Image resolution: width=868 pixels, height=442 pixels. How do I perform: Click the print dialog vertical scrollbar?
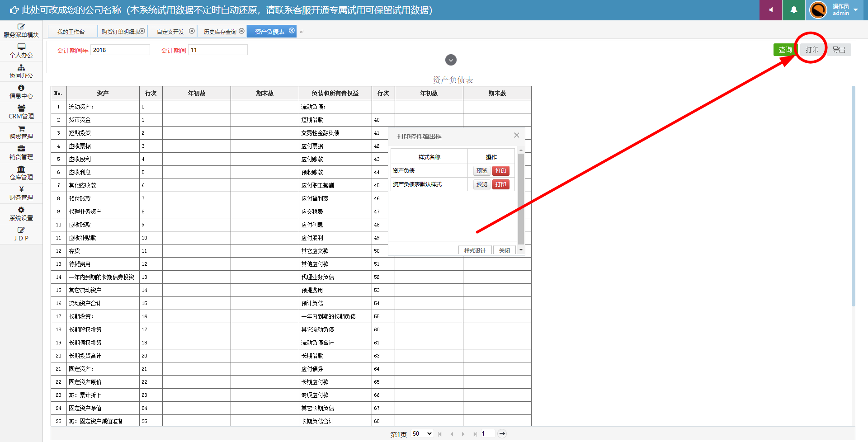point(521,199)
